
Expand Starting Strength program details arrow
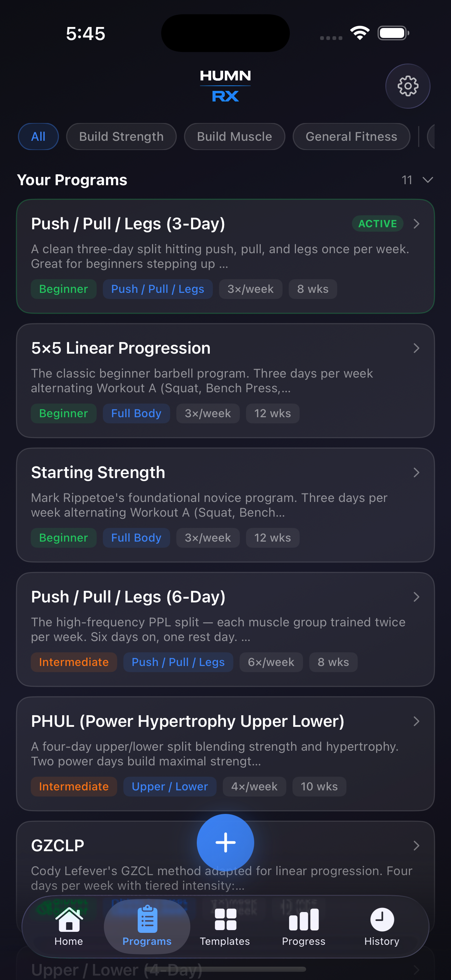pos(416,473)
